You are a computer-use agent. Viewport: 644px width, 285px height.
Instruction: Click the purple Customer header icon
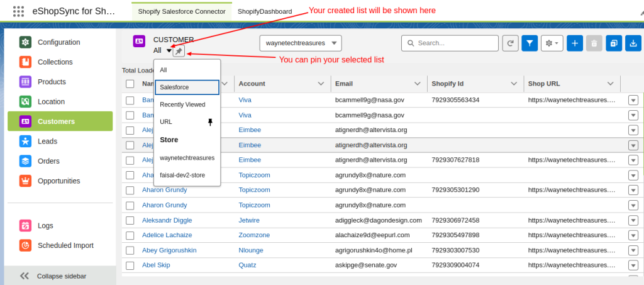click(139, 41)
